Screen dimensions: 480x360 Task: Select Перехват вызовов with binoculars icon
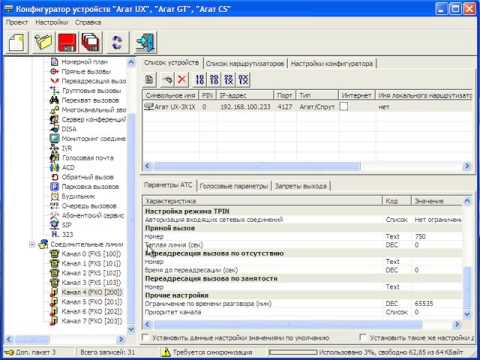click(x=90, y=100)
